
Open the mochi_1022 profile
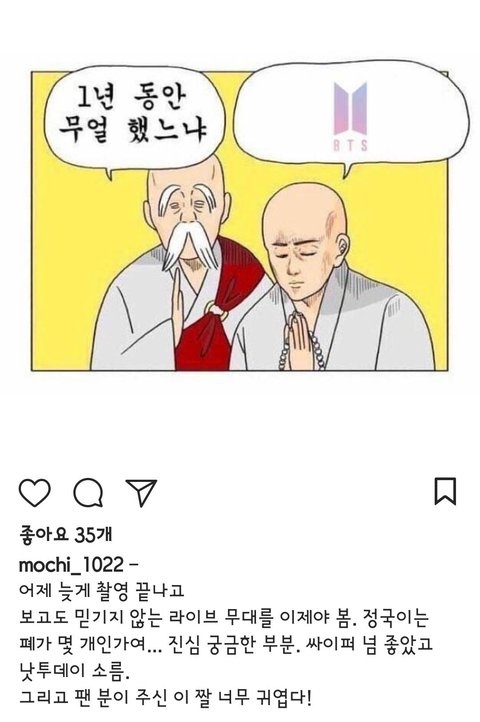point(71,564)
